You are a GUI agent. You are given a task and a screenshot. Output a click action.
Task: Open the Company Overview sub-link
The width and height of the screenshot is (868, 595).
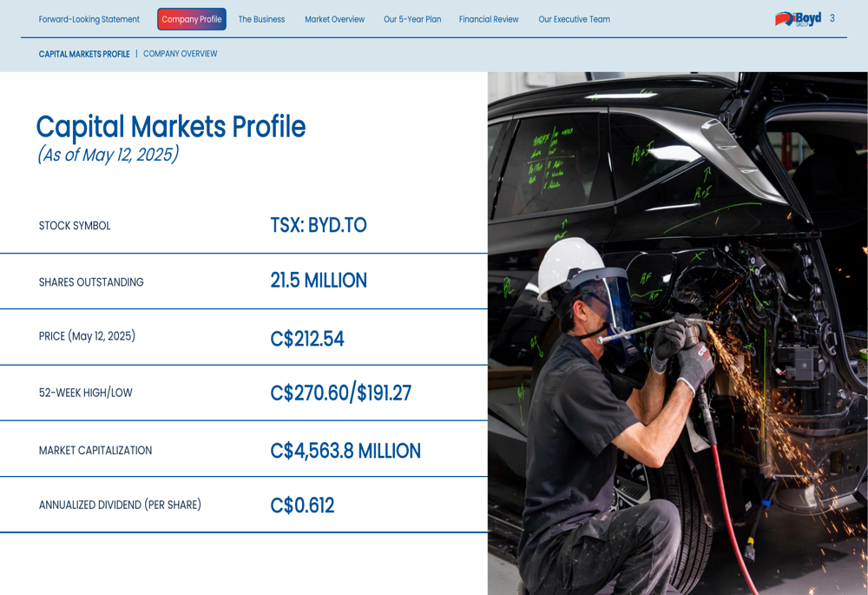tap(180, 54)
